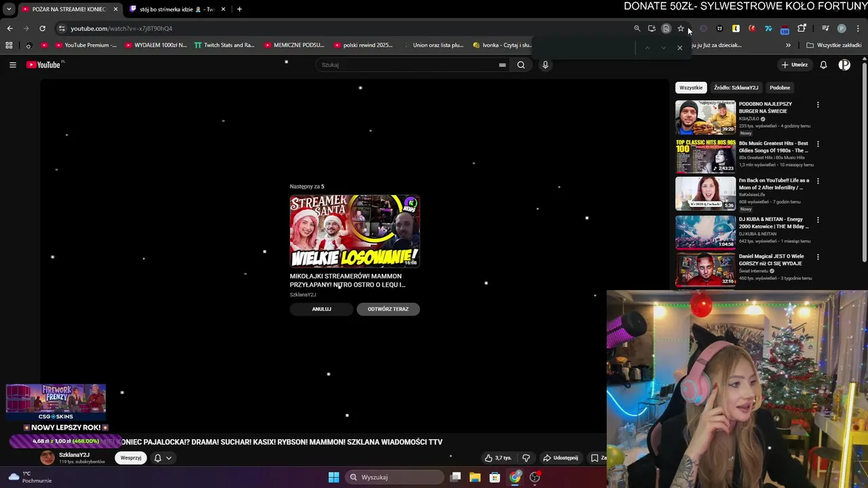
Task: Click the Wesprzyj join button
Action: [x=131, y=458]
